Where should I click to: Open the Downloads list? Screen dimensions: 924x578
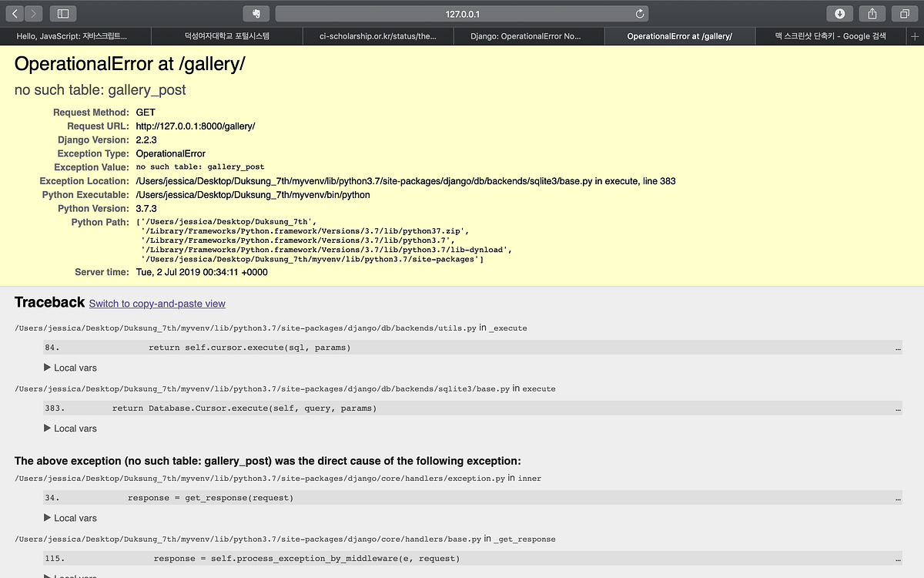840,13
